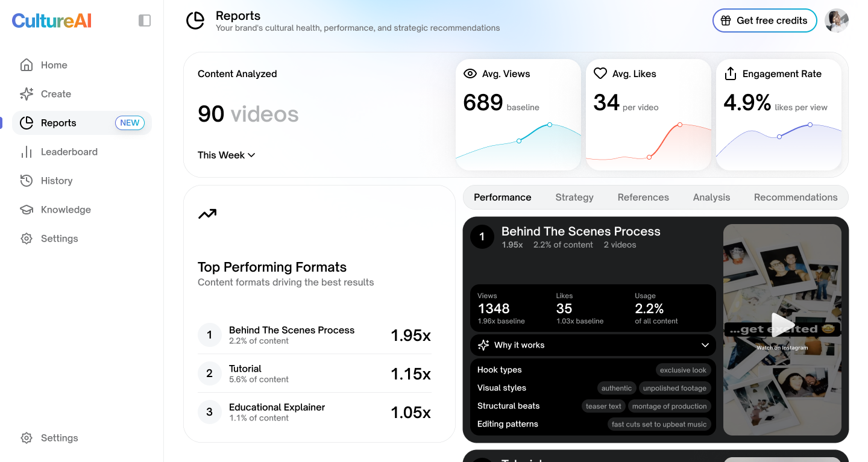This screenshot has height=462, width=868.
Task: Click the trending arrow above Top Performing Formats
Action: click(207, 214)
